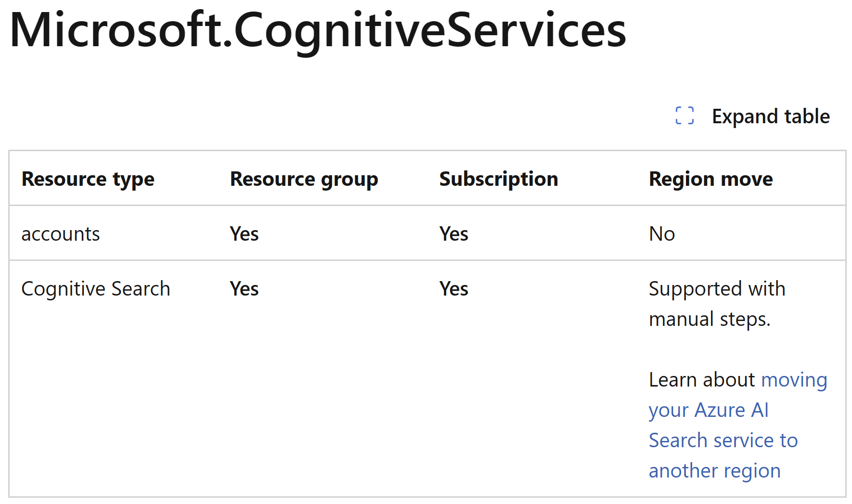Select the Cognitive Search resource type cell
The image size is (852, 504).
(x=96, y=289)
